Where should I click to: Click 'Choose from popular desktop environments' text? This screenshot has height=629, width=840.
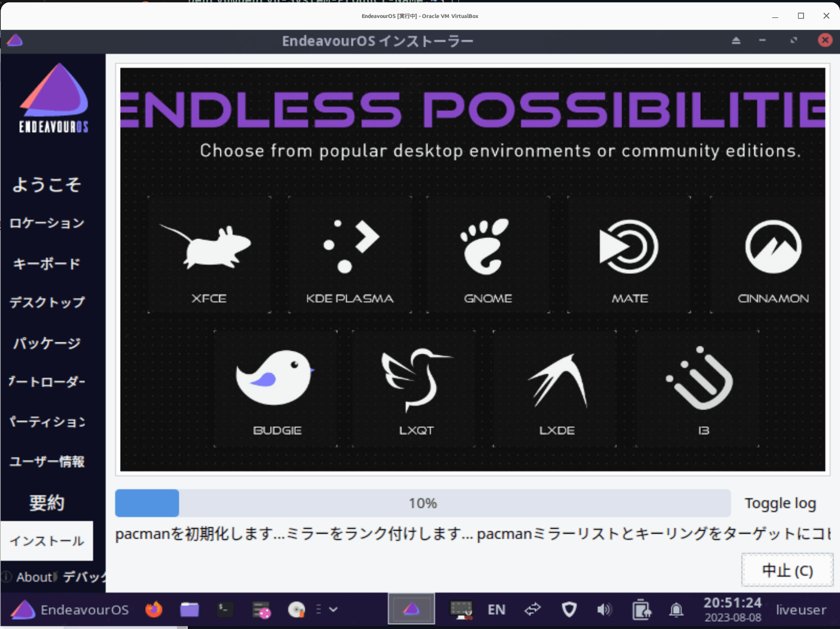pyautogui.click(x=500, y=151)
